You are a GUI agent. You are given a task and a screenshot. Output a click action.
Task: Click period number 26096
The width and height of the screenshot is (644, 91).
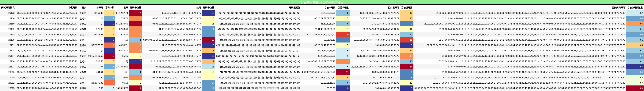point(11,72)
